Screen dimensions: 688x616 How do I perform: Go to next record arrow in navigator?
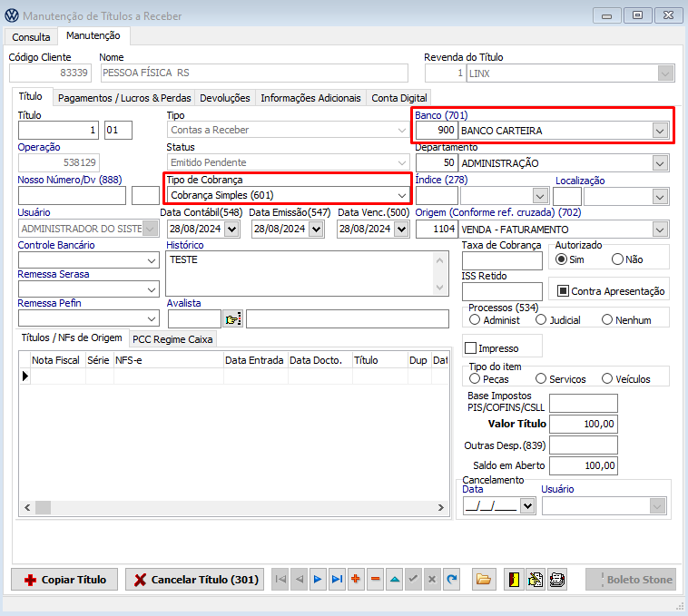click(318, 579)
